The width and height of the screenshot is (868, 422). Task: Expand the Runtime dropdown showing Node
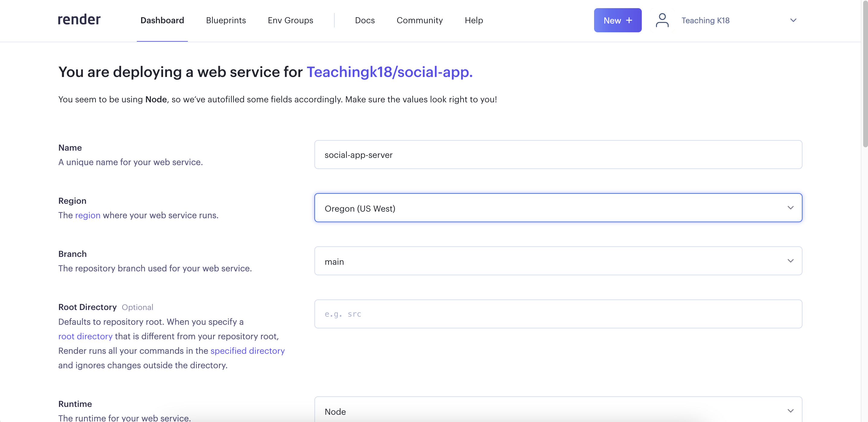[558, 411]
